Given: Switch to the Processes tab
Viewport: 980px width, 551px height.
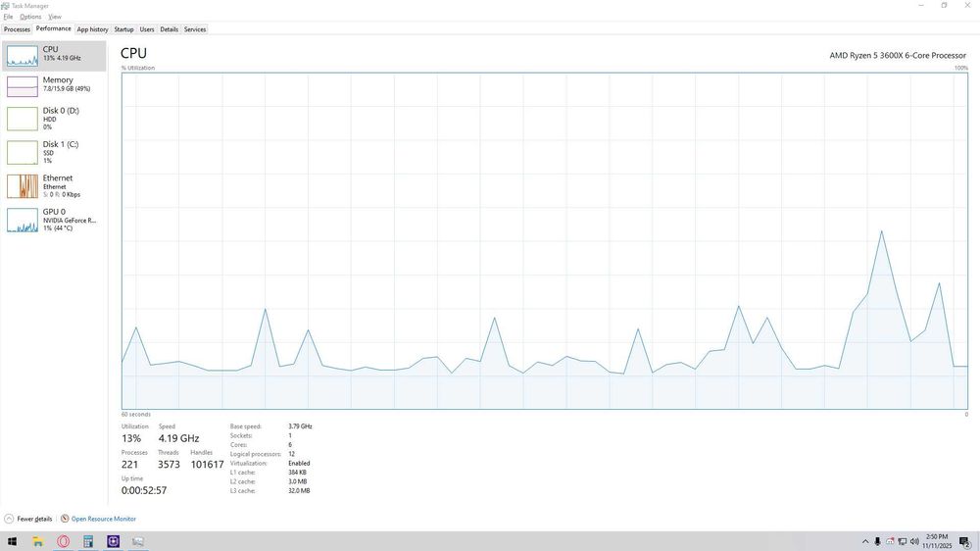Looking at the screenshot, I should tap(17, 29).
